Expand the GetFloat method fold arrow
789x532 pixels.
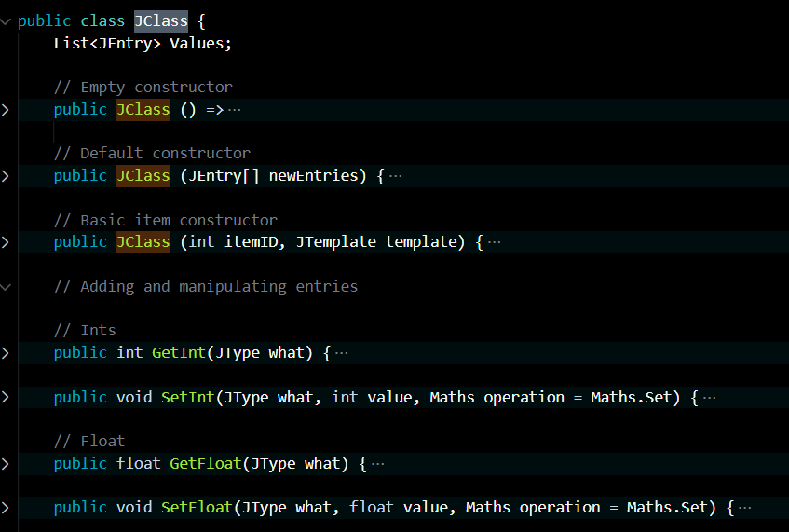pyautogui.click(x=6, y=464)
